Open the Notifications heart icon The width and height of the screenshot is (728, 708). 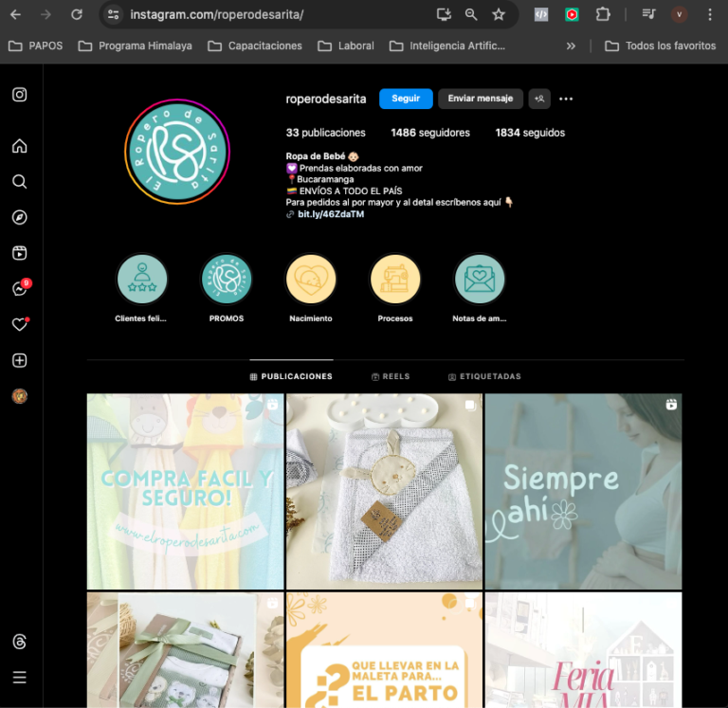point(20,324)
